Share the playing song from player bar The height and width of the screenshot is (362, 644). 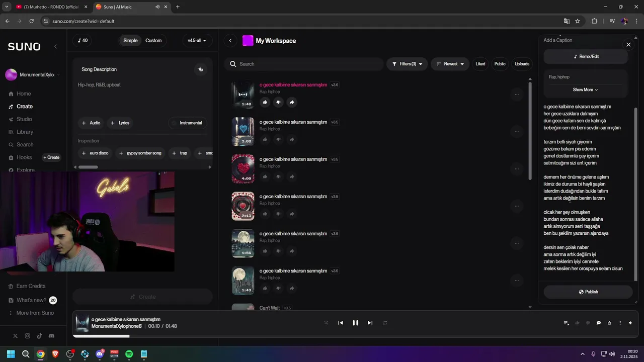pyautogui.click(x=609, y=323)
